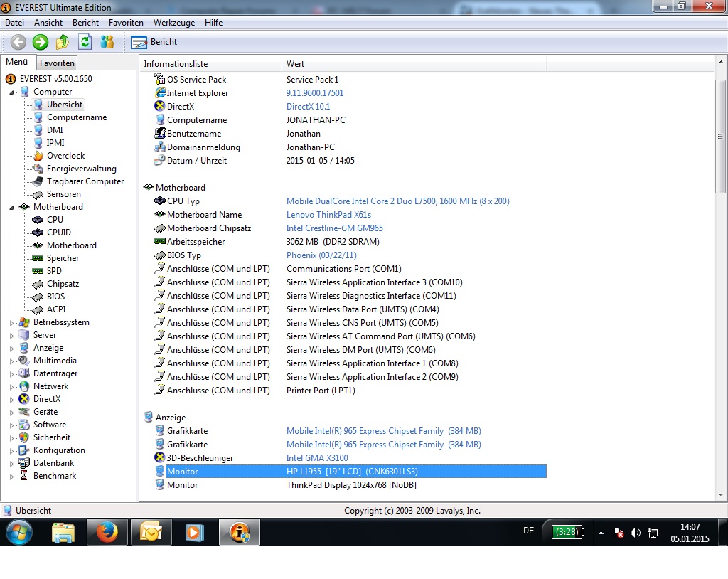
Task: Open the Werkzeuge menu
Action: tap(174, 22)
